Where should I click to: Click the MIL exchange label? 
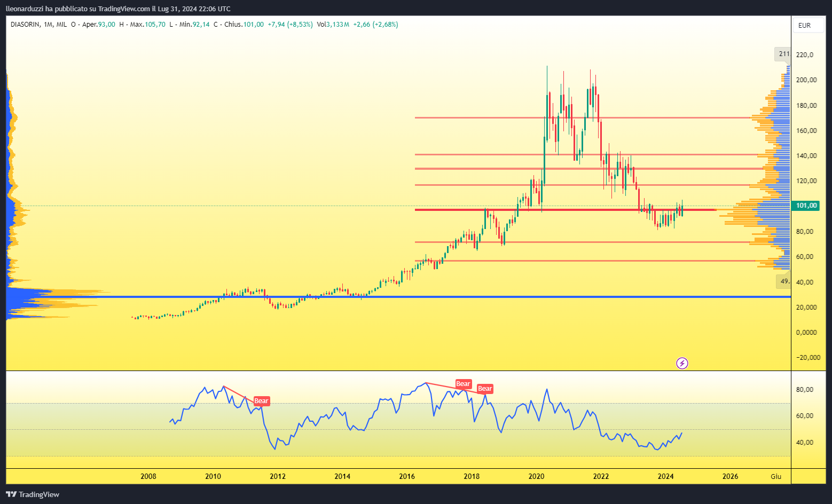(x=61, y=25)
